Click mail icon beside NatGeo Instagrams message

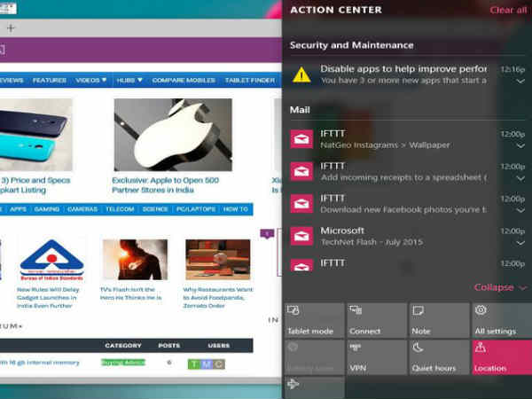click(x=301, y=139)
